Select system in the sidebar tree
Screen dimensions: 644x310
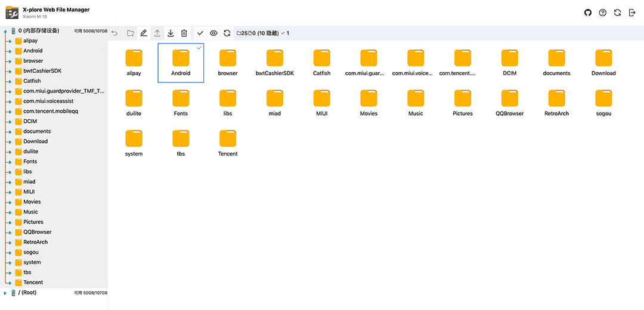pyautogui.click(x=32, y=262)
